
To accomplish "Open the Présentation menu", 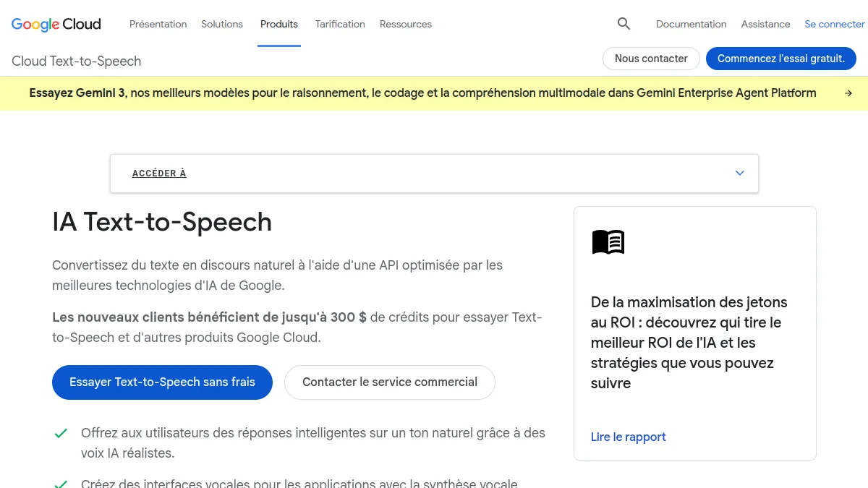I will [x=158, y=24].
